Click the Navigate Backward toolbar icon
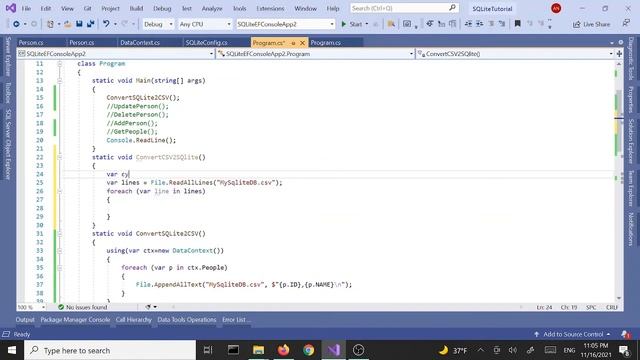The height and width of the screenshot is (360, 640). tap(16, 24)
